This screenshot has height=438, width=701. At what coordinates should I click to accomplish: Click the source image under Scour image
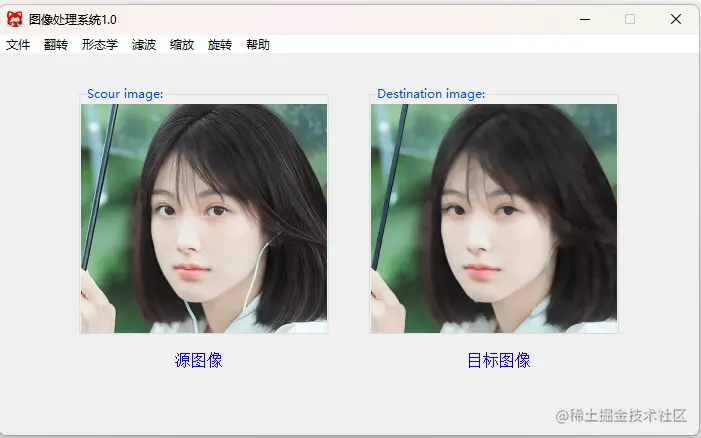[x=204, y=219]
